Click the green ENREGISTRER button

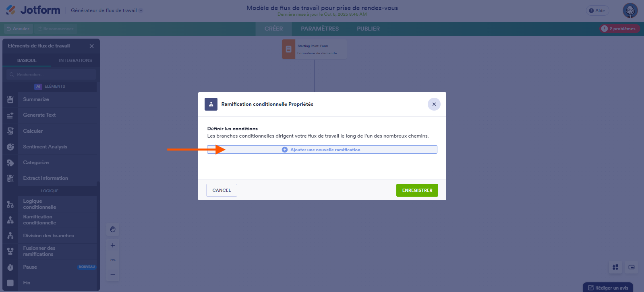[x=417, y=190]
